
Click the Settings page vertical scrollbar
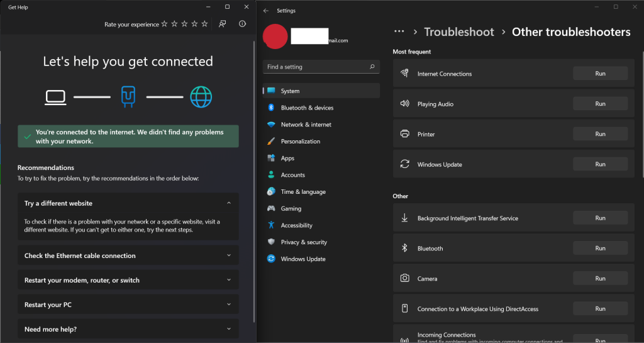[642, 115]
